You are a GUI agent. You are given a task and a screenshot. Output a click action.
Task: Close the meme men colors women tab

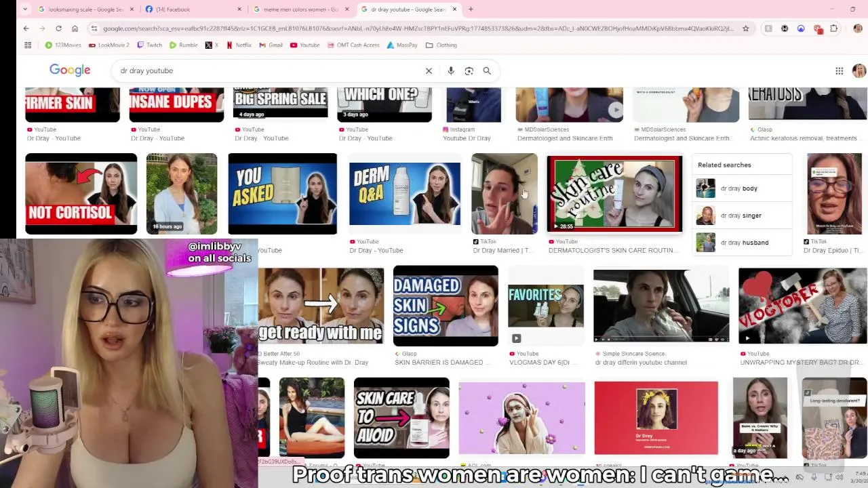point(347,9)
